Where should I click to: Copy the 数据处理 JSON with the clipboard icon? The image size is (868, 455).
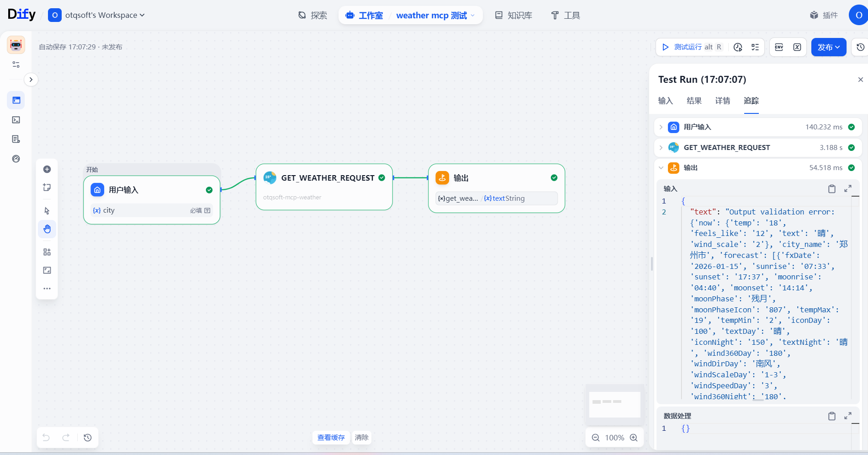(832, 416)
